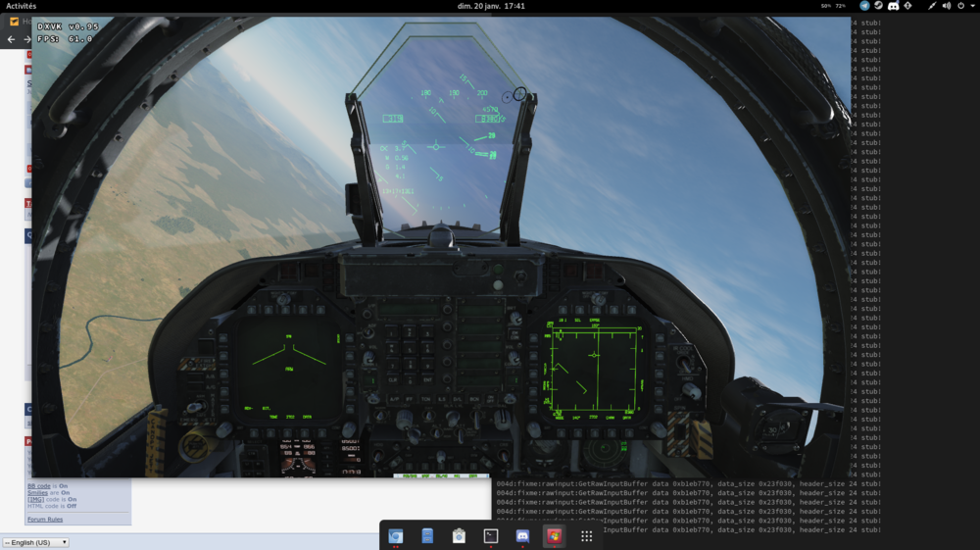Show all applications grid in dock

(586, 535)
